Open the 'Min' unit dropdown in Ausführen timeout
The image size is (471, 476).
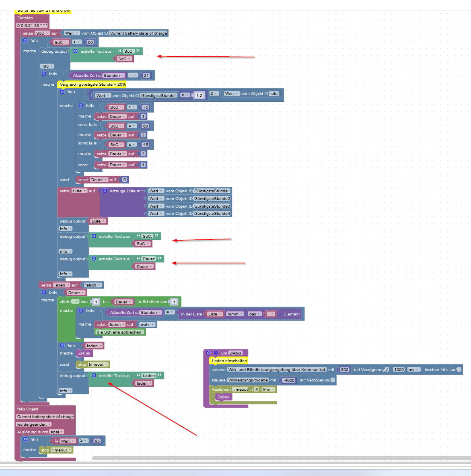tap(269, 389)
